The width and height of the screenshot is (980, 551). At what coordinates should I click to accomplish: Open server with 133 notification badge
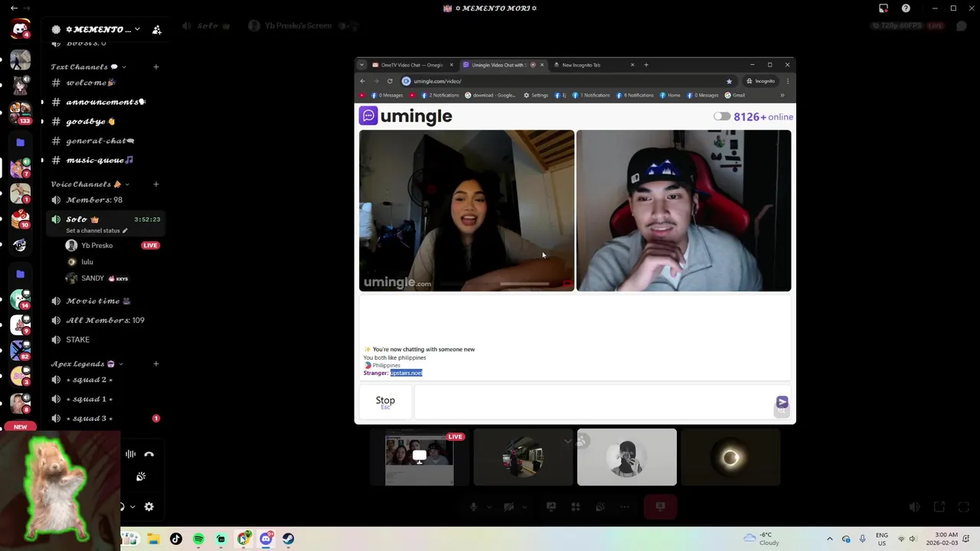(20, 113)
